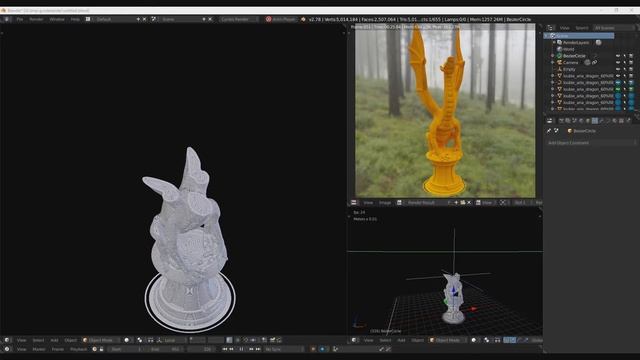Open the Info editor type selector icon
Screen dimensions: 640x360
pyautogui.click(x=7, y=19)
